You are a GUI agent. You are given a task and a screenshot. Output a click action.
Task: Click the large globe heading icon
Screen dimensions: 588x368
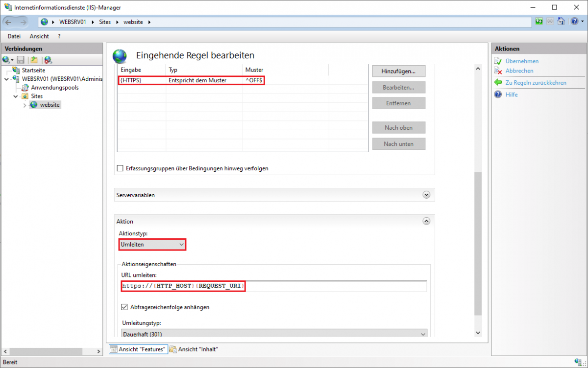coord(120,56)
